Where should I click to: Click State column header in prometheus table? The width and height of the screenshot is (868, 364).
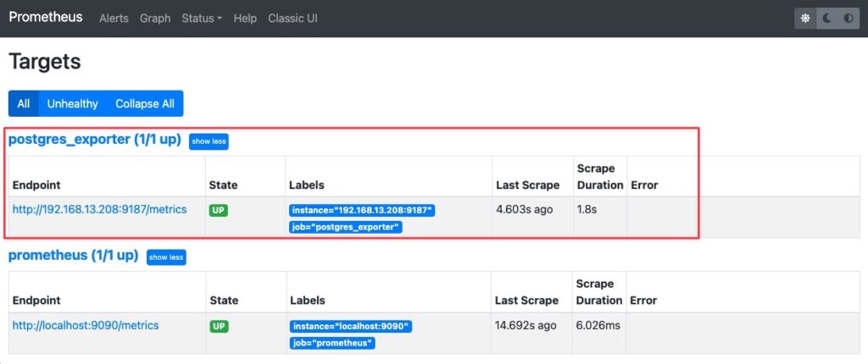coord(224,301)
